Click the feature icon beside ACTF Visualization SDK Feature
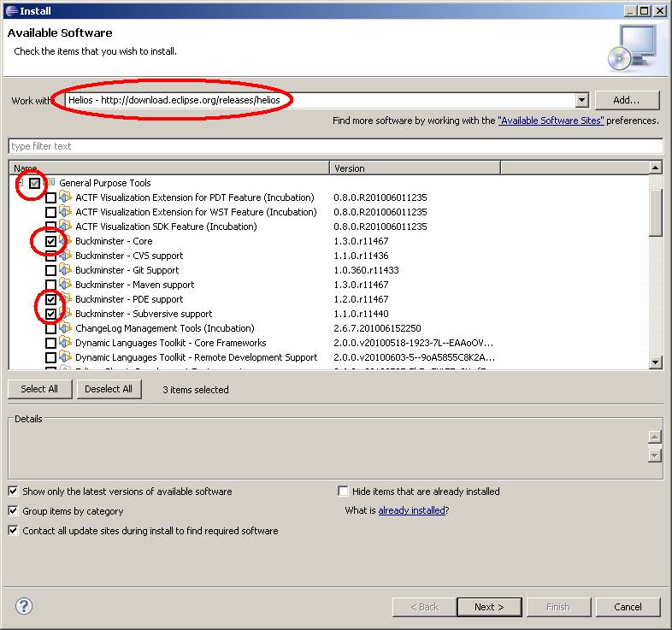Screen dimensions: 672x630 (65, 227)
